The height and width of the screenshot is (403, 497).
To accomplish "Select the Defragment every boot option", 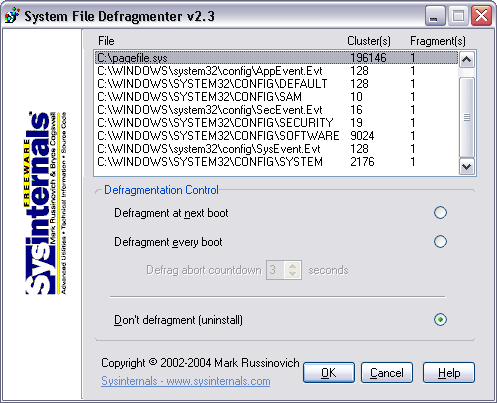I will point(440,242).
